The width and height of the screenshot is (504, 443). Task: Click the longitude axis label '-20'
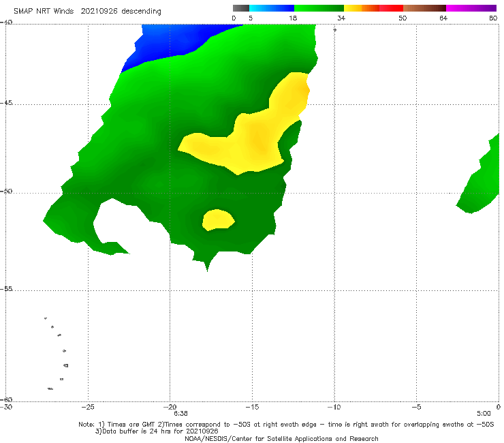(x=170, y=407)
